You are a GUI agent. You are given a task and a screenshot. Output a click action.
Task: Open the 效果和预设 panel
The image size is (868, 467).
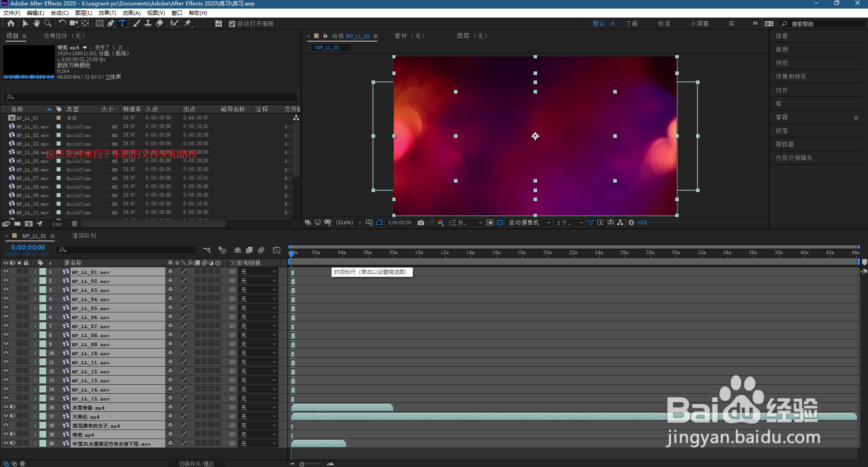tap(791, 77)
